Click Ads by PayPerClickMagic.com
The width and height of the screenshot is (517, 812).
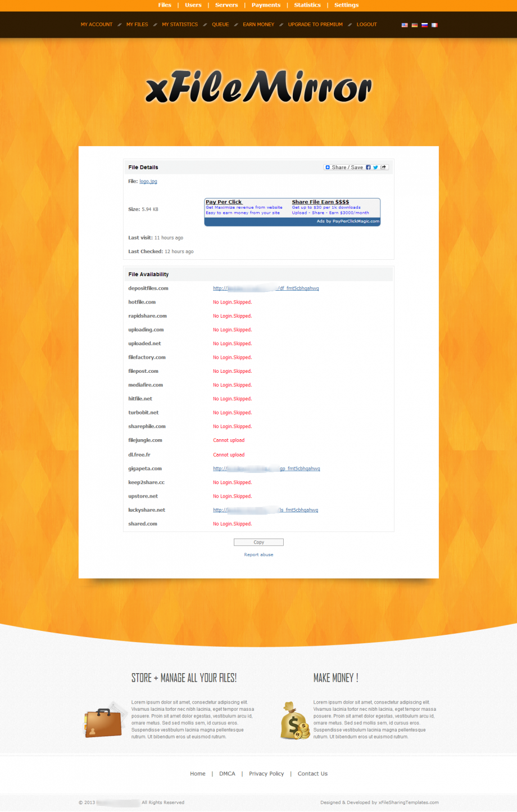click(x=348, y=222)
